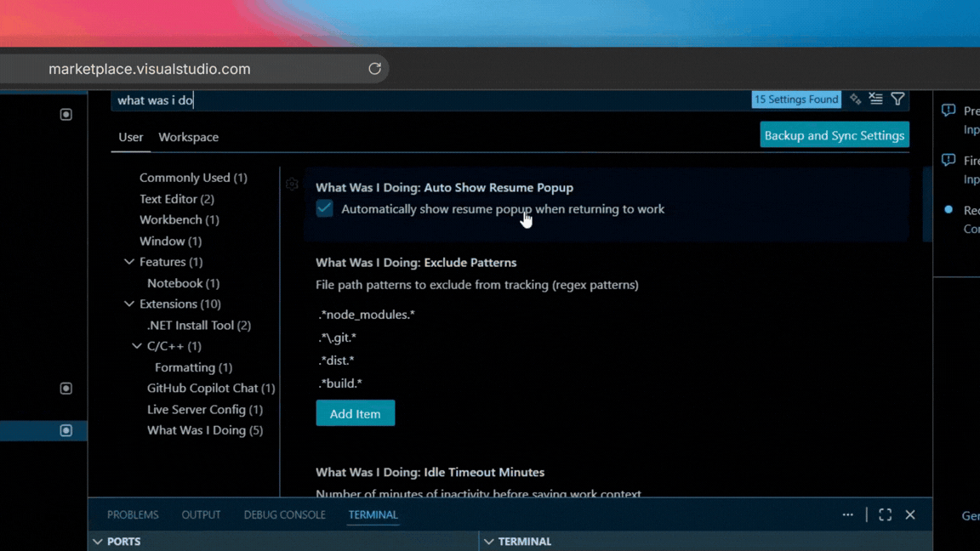This screenshot has width=980, height=551.
Task: Open the DEBUG CONSOLE tab
Action: 284,514
